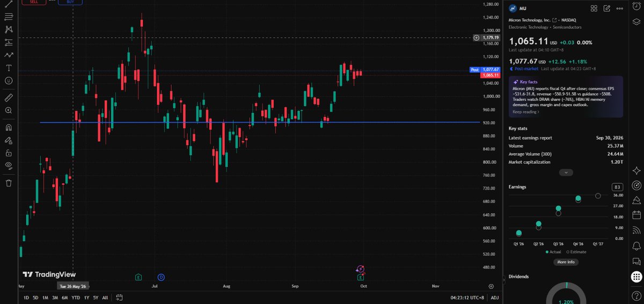Open the target hotlists sidebar icon

(x=636, y=186)
